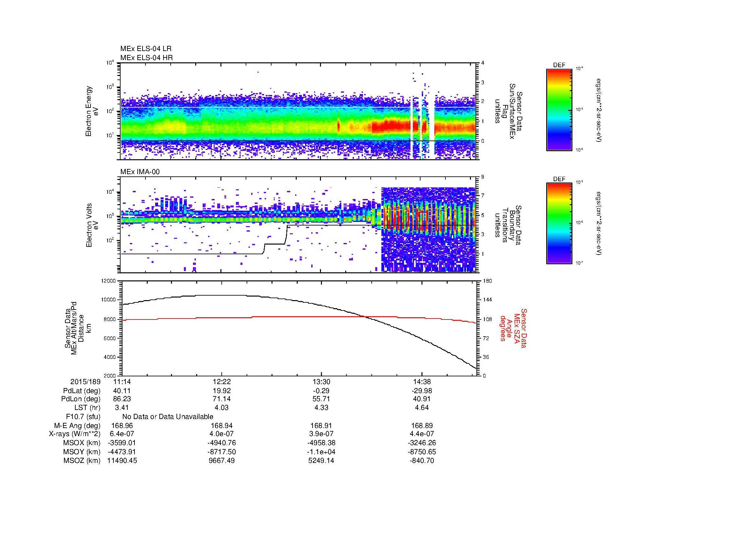Click the lower colorbar units 'ergs/(cm**2-sr-sec-eV)'

tap(599, 224)
